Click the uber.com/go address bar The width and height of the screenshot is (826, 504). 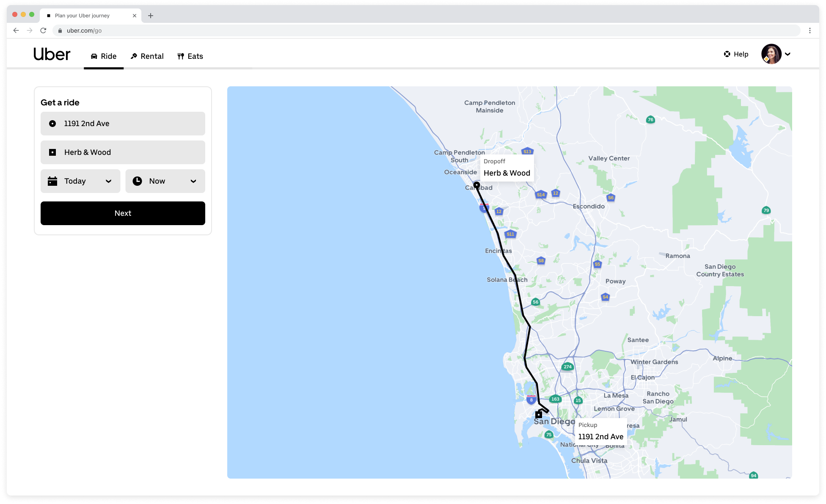[427, 30]
